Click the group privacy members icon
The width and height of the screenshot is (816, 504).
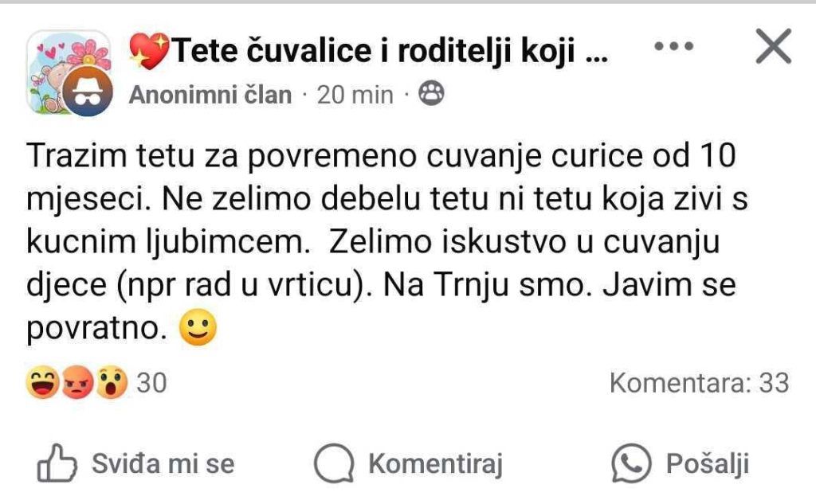tap(431, 95)
